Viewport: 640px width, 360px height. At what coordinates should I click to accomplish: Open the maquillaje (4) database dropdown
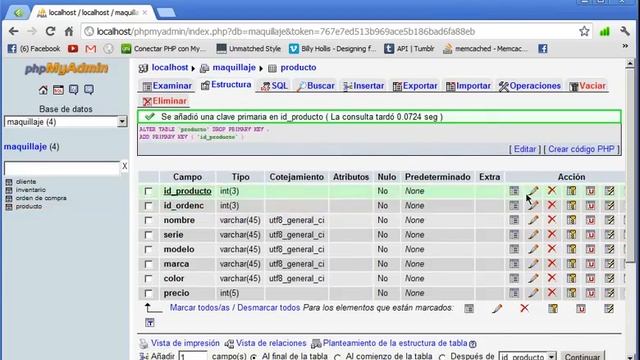pos(66,122)
